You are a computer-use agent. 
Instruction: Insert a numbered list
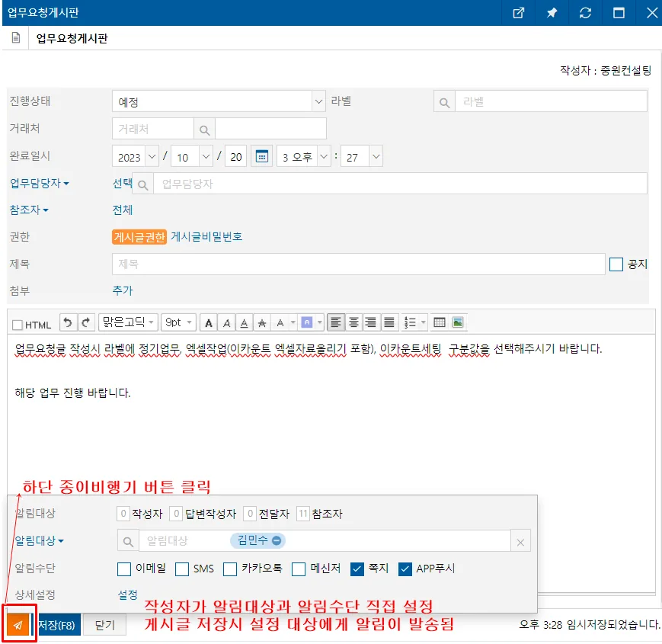click(410, 322)
